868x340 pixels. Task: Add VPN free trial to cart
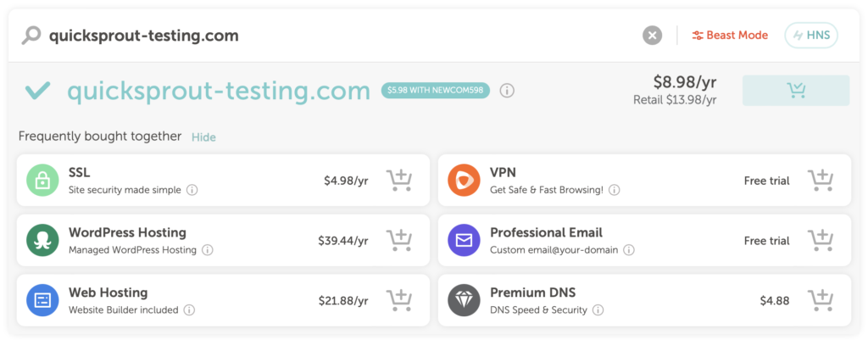coord(821,181)
